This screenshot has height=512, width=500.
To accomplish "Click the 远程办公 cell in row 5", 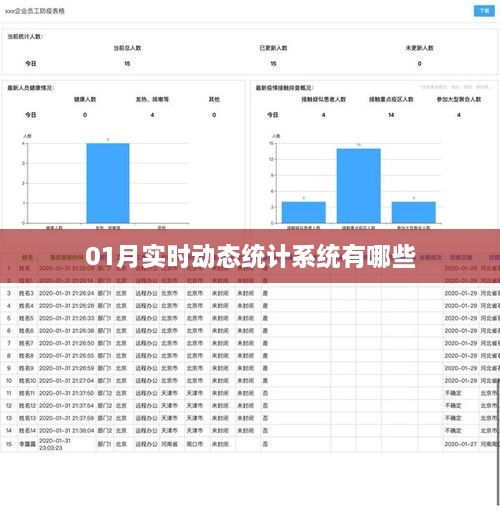I will [146, 318].
